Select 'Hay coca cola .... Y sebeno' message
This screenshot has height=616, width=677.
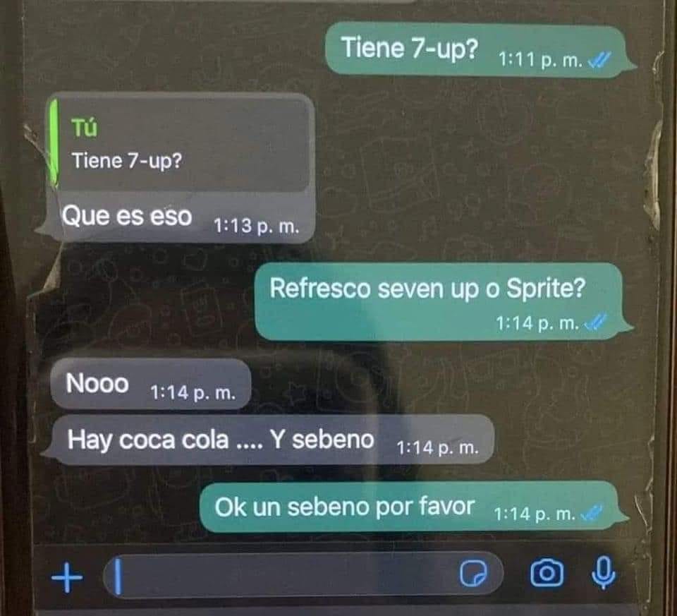268,440
